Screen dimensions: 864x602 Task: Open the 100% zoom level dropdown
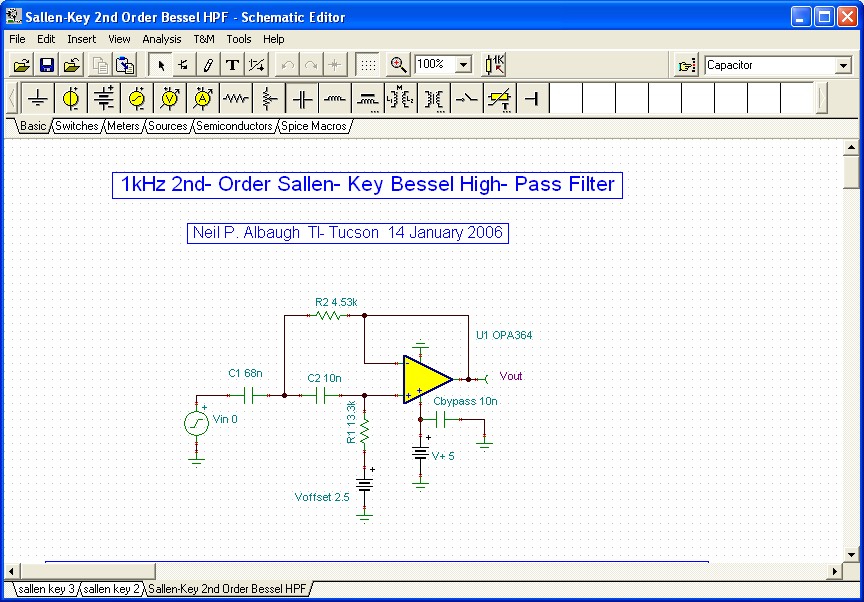coord(464,65)
